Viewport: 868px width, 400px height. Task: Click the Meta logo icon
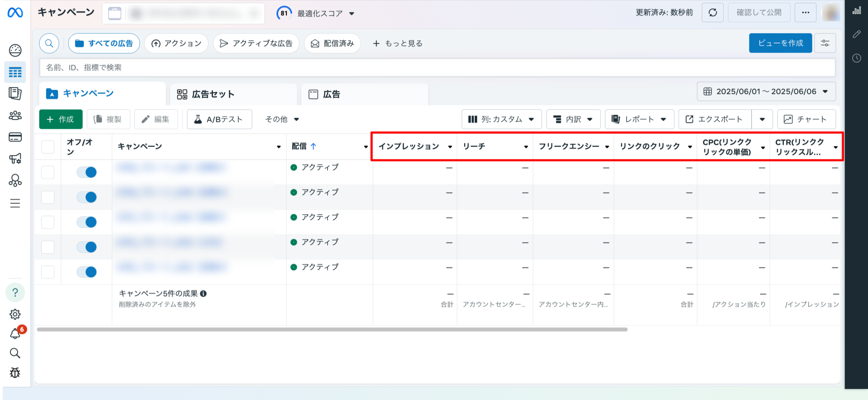(15, 13)
